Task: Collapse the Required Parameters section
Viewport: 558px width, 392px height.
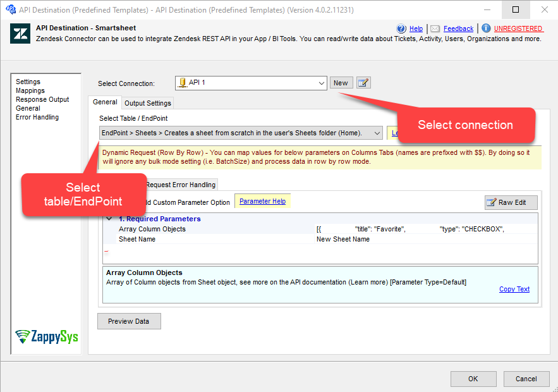Action: tap(109, 219)
